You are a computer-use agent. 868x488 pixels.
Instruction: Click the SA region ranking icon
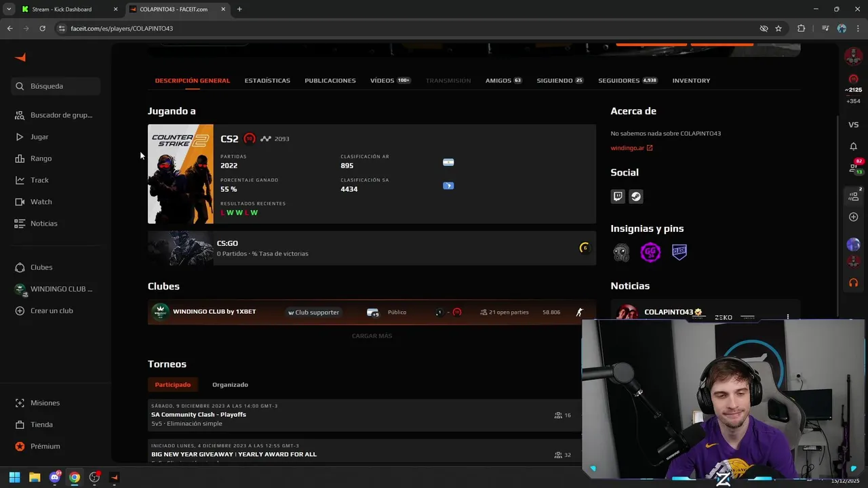[x=448, y=186]
